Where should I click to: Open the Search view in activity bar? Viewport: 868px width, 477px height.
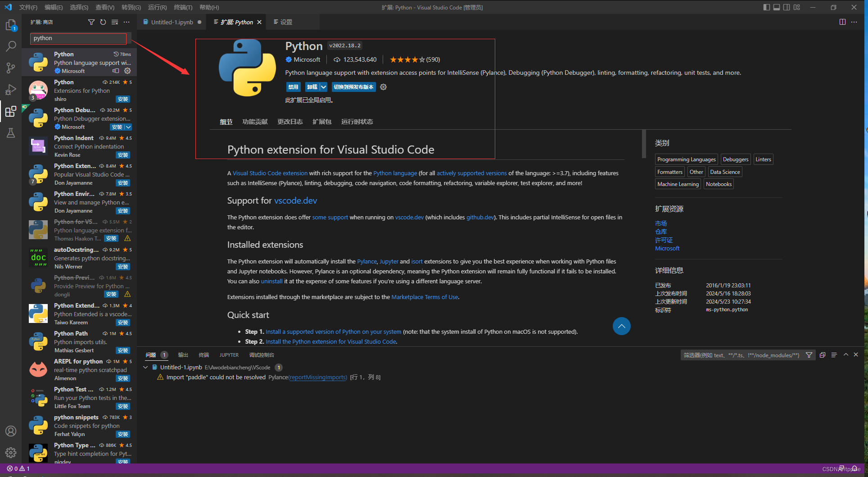pos(11,46)
